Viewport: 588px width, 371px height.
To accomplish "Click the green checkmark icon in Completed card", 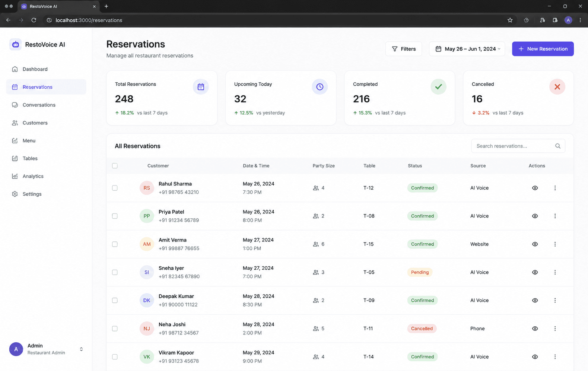I will [438, 87].
